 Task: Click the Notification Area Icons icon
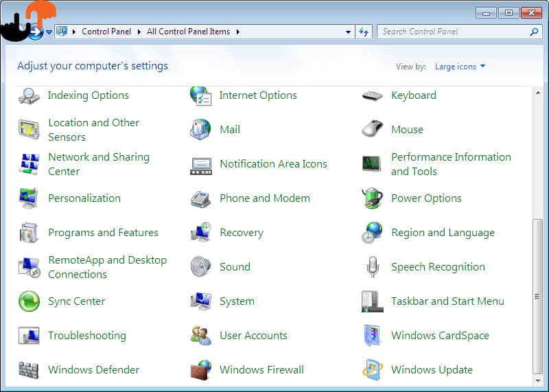coord(201,166)
